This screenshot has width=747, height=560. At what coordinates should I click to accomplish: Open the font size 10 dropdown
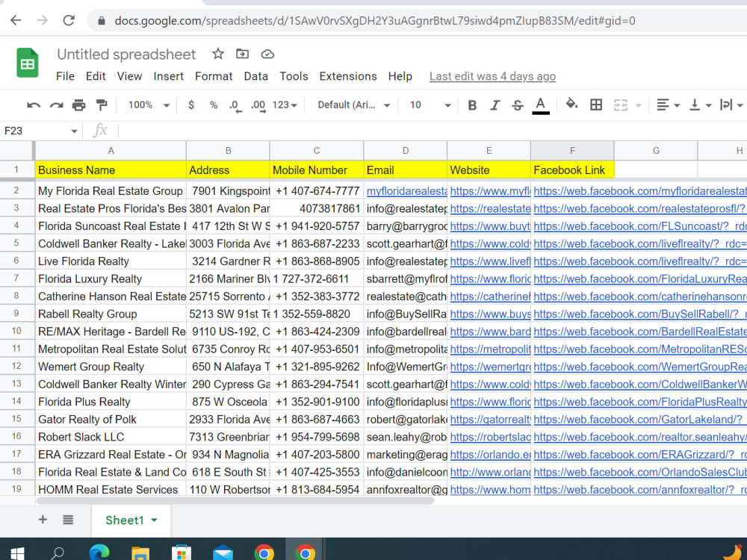[x=430, y=105]
